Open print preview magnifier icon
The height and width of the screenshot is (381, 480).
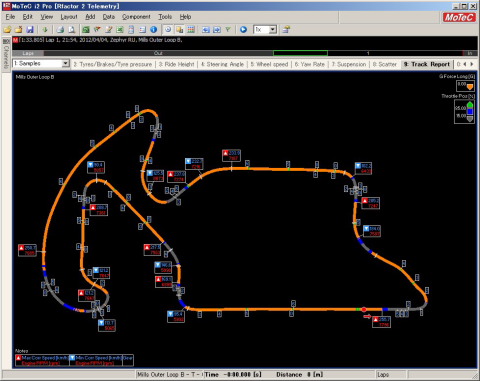[x=71, y=30]
